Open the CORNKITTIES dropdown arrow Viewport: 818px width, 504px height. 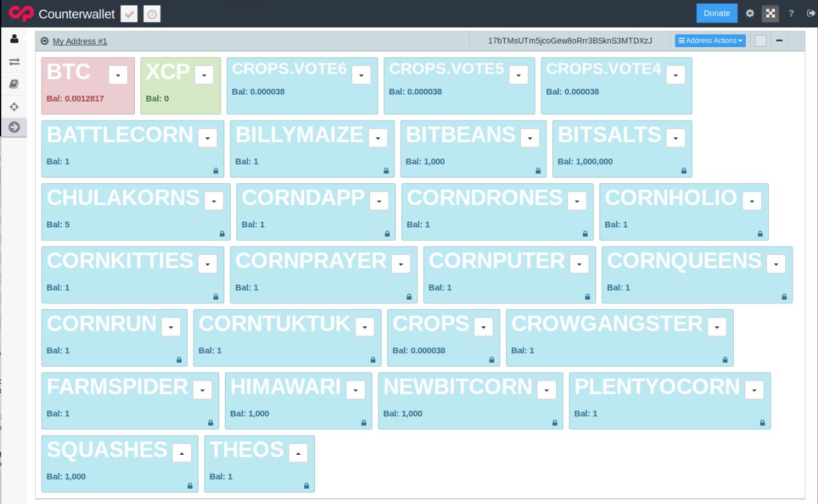tap(208, 264)
